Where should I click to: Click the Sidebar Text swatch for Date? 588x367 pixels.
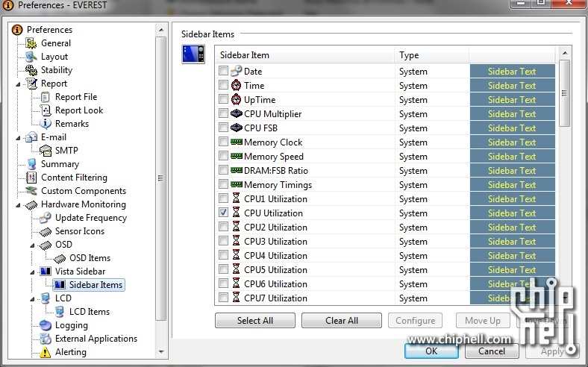coord(512,71)
